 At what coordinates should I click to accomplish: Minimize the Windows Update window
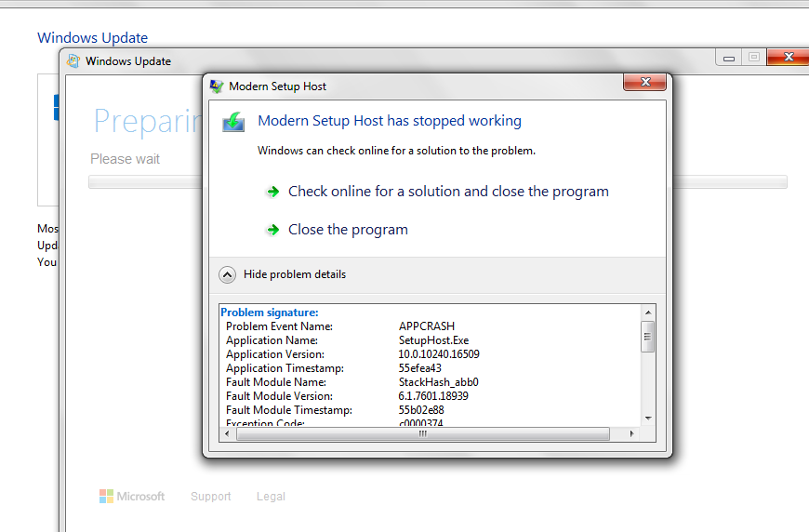coord(728,58)
